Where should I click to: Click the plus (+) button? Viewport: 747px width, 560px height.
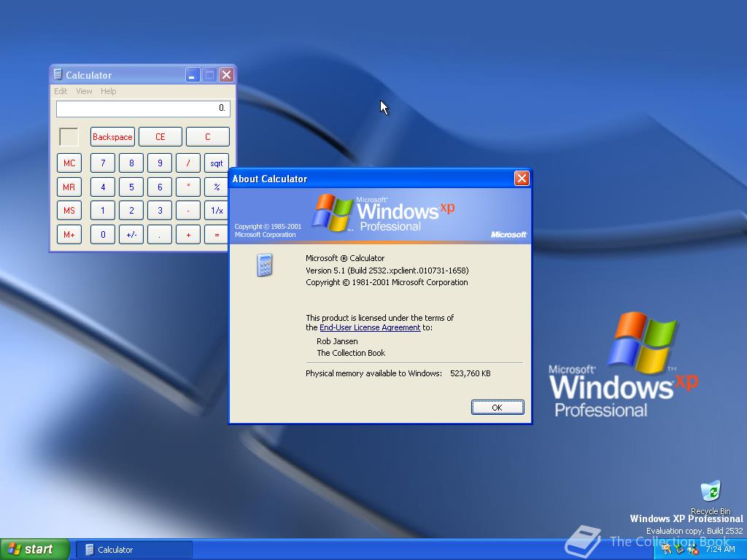188,234
